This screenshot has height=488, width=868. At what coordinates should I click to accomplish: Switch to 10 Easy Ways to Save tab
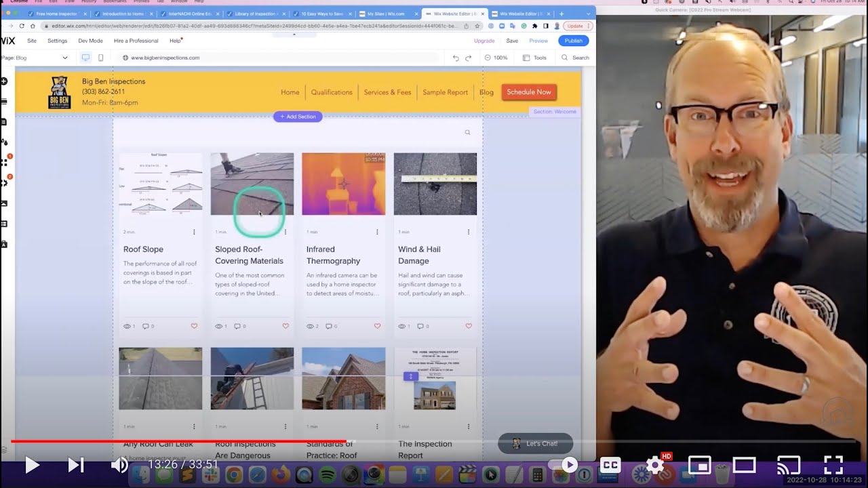click(x=322, y=14)
